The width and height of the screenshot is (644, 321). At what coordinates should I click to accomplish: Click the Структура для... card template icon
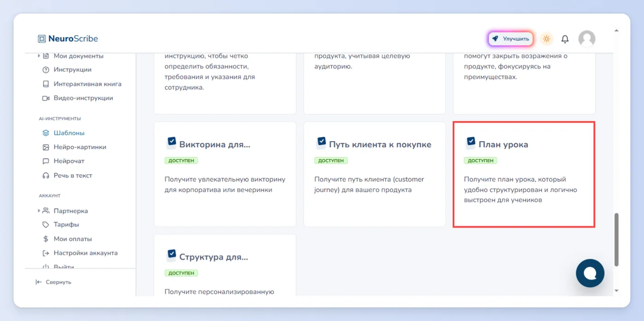[171, 255]
